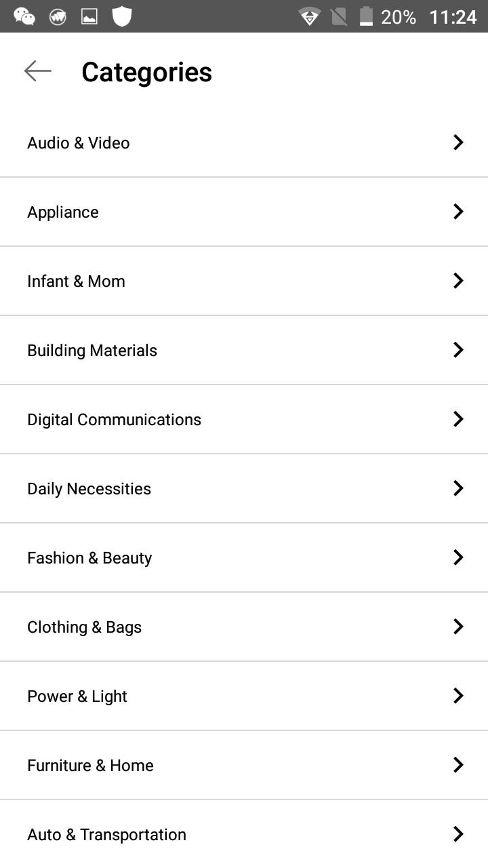
Task: Expand Appliance chevron arrow
Action: click(458, 212)
